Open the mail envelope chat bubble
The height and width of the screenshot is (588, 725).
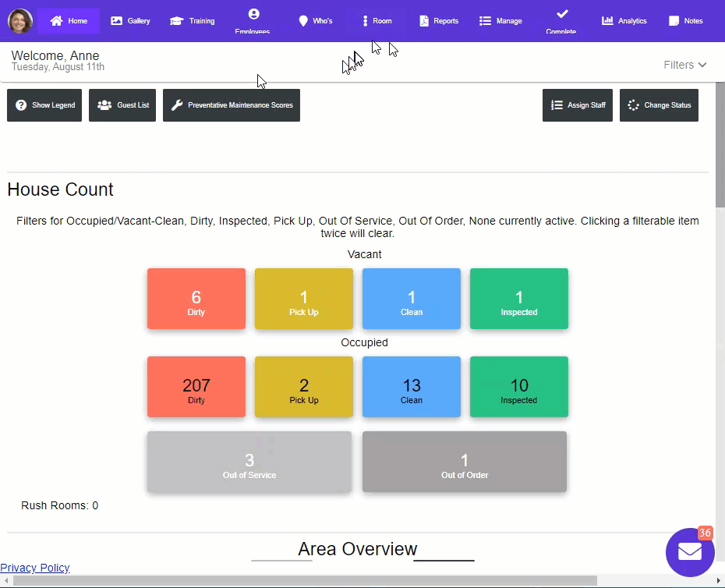click(x=689, y=551)
